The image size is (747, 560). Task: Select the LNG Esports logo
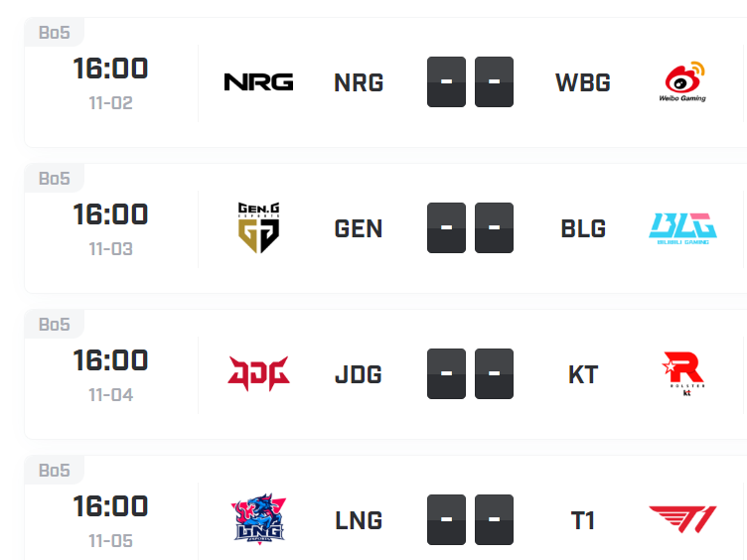pos(258,520)
